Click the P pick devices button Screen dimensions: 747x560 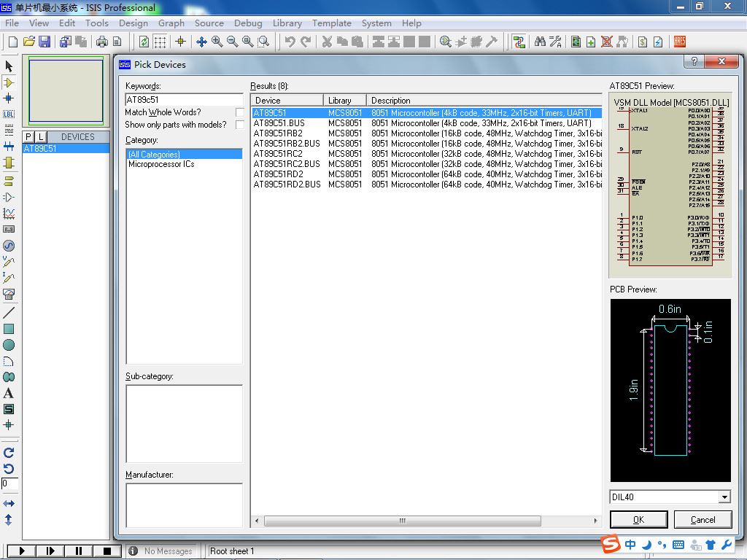(28, 136)
